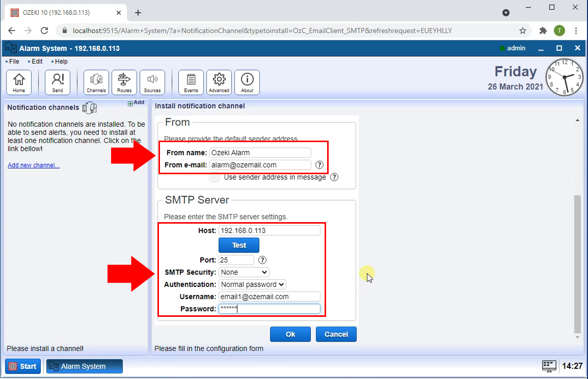Click the Username input field
Image resolution: width=588 pixels, height=379 pixels.
(269, 296)
